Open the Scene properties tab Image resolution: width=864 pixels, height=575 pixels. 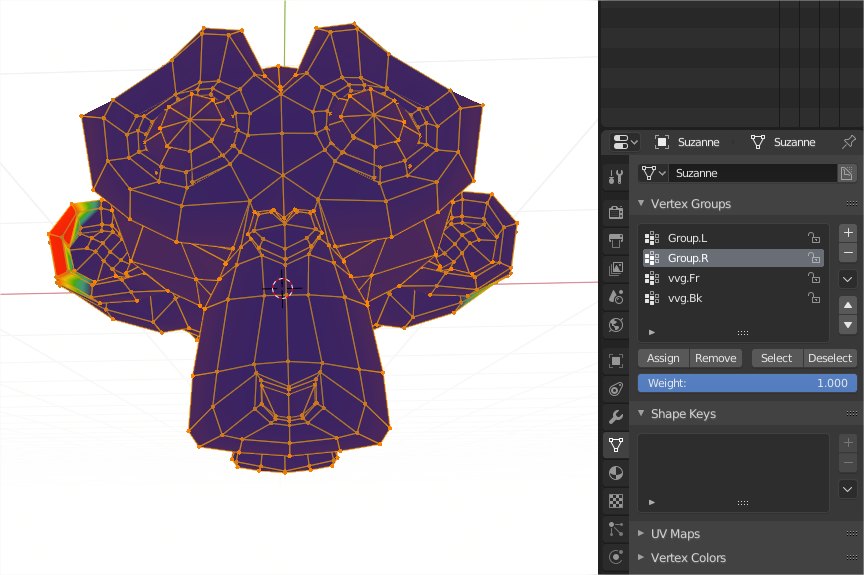(616, 297)
